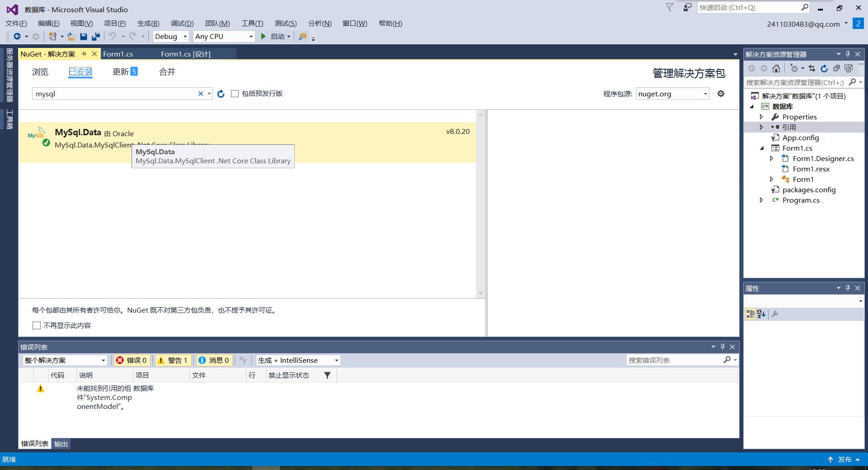Click the Save All icon in the toolbar

coord(96,36)
